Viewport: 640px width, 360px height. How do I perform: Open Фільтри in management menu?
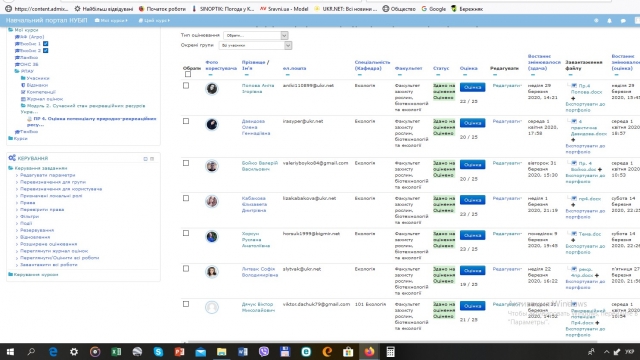click(29, 216)
